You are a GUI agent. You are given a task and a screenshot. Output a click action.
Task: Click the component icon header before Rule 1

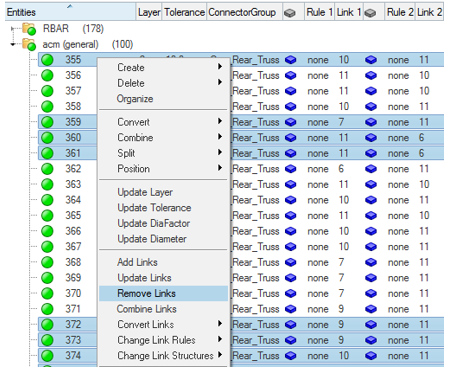click(x=289, y=13)
